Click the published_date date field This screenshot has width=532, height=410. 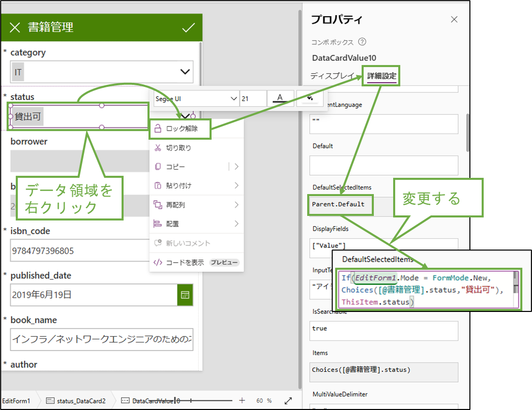click(x=94, y=295)
